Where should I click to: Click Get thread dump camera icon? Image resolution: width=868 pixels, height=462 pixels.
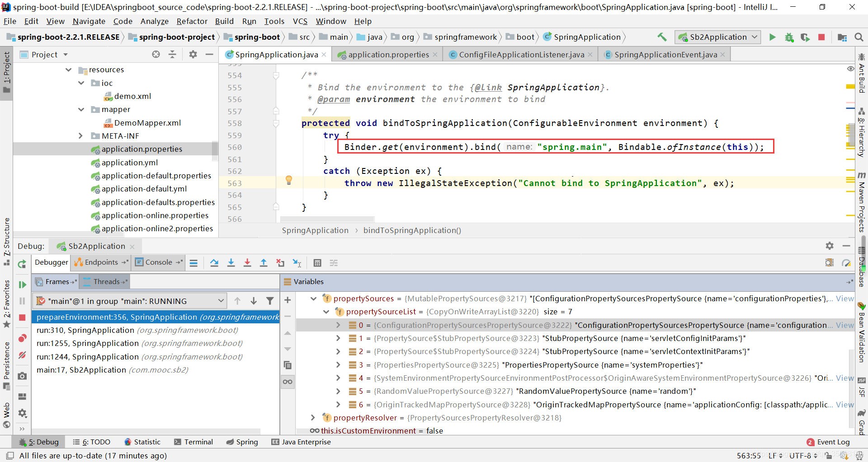point(22,376)
